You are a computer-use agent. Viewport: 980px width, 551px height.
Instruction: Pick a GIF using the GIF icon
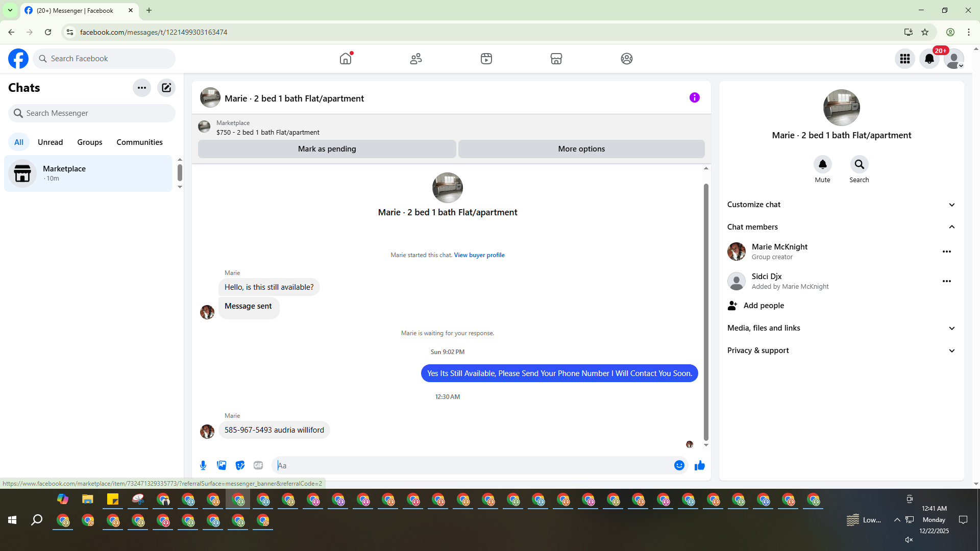(x=258, y=465)
